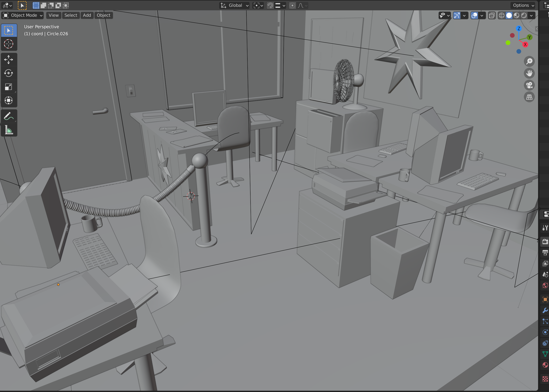Toggle X-ray mode
The image size is (549, 392).
point(492,15)
